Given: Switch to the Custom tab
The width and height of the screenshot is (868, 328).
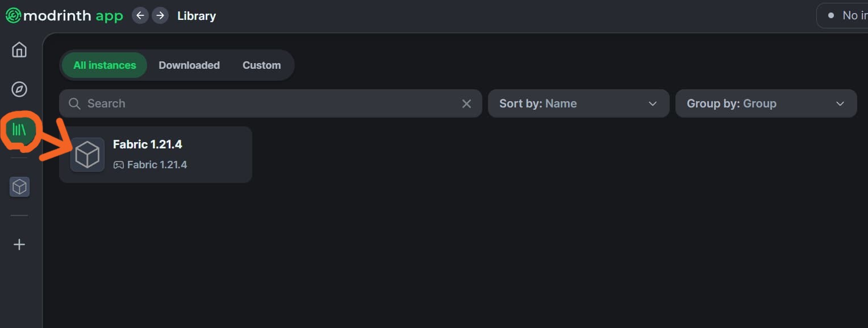Looking at the screenshot, I should tap(261, 65).
